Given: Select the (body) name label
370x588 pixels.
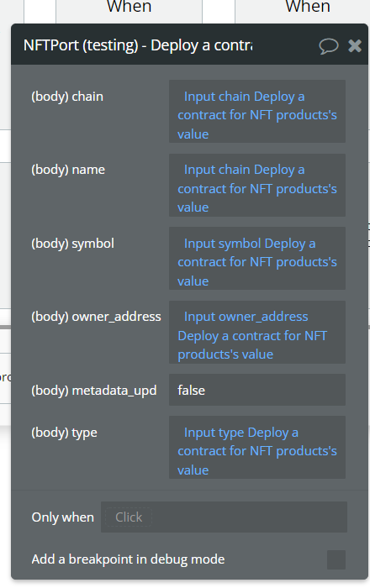Looking at the screenshot, I should 68,170.
